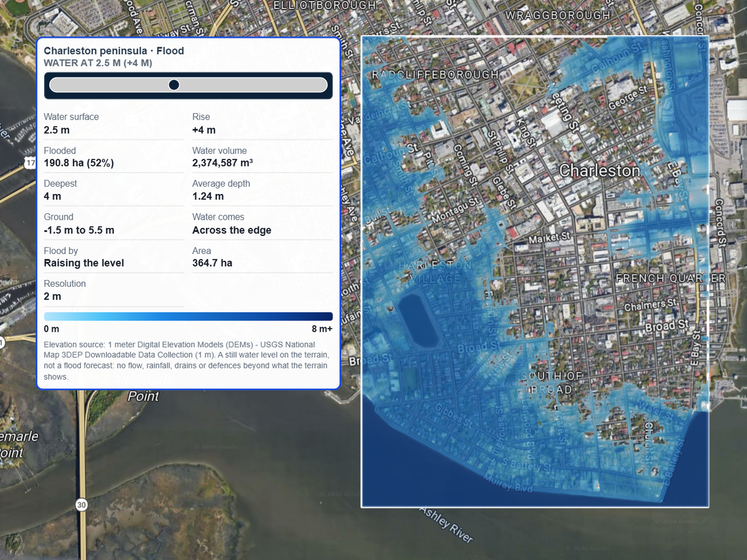
Task: Click the 'Chalmers St' street label
Action: coord(651,306)
